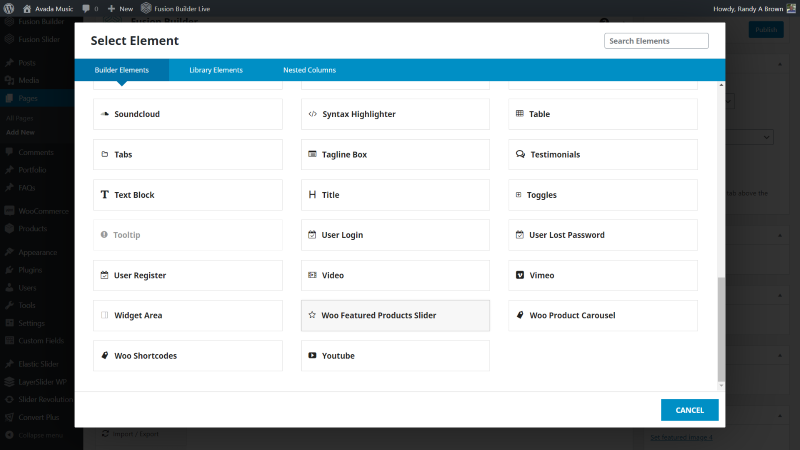Image resolution: width=800 pixels, height=450 pixels.
Task: Pick the Testimonials element icon
Action: (520, 154)
